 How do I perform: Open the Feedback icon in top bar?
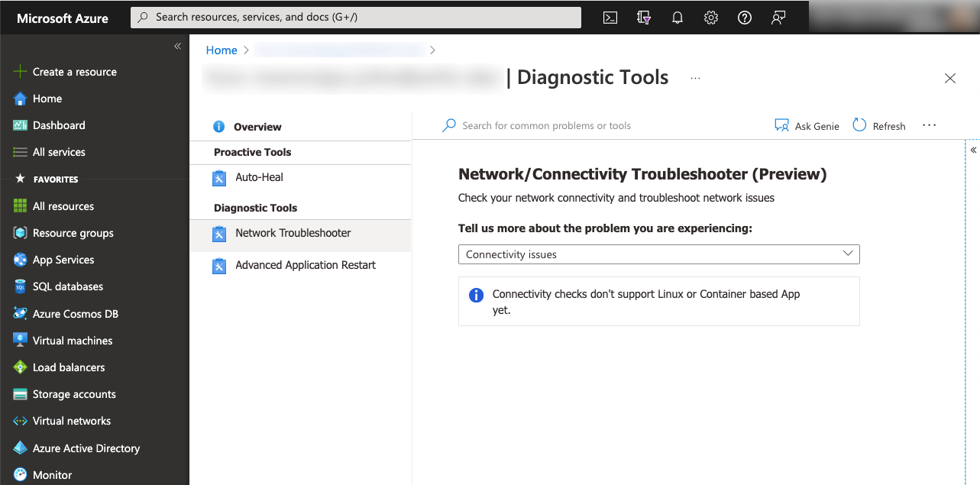(x=778, y=18)
